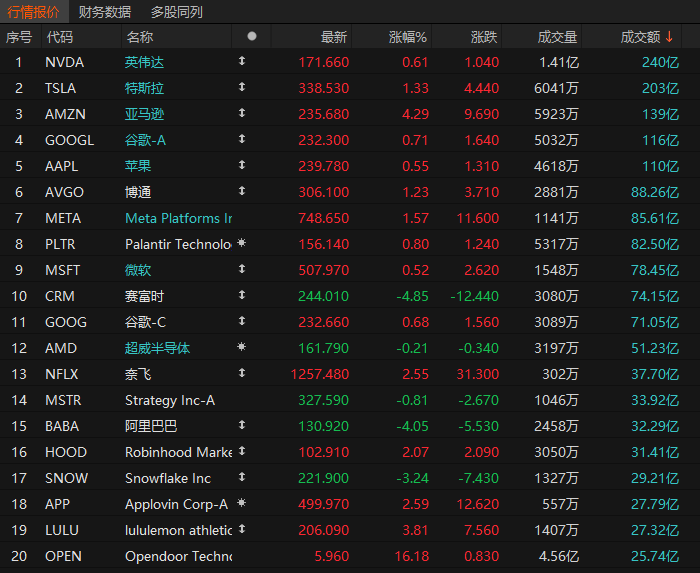The height and width of the screenshot is (573, 700).
Task: Click the star icon in PLTR row
Action: [242, 243]
